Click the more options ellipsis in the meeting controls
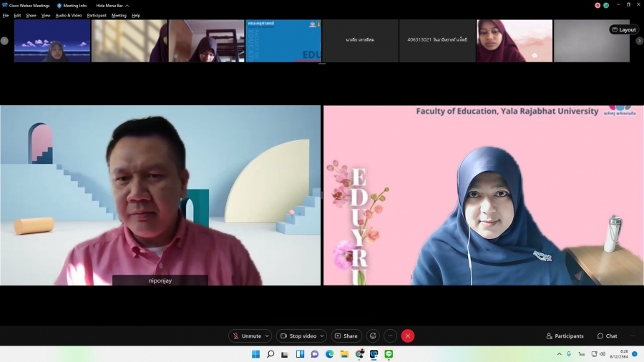 click(x=390, y=336)
